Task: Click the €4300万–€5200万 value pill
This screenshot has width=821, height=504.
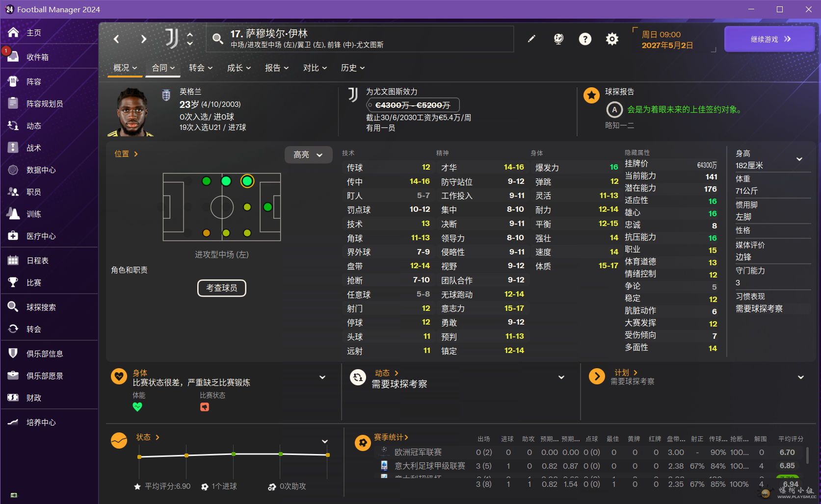Action: (413, 105)
